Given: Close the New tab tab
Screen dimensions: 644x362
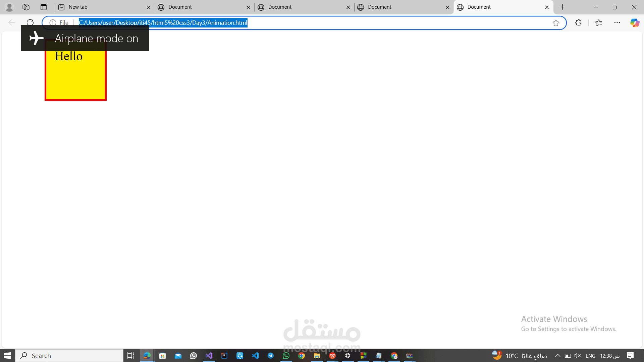Looking at the screenshot, I should point(149,7).
